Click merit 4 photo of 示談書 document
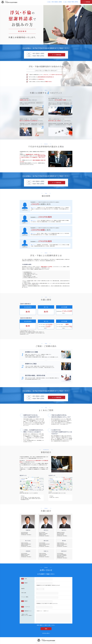Screen dimensions: 92x644 point(60,132)
